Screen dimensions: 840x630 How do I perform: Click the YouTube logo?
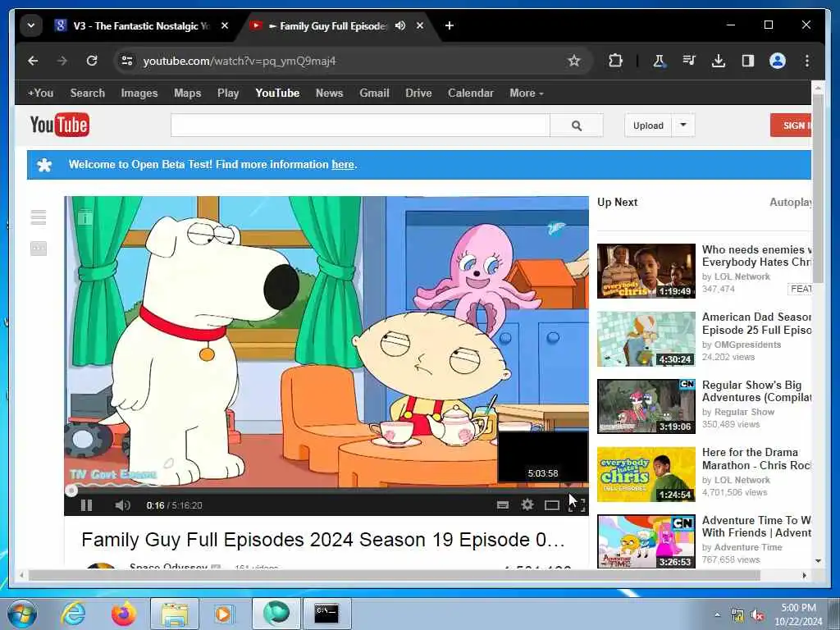click(59, 125)
